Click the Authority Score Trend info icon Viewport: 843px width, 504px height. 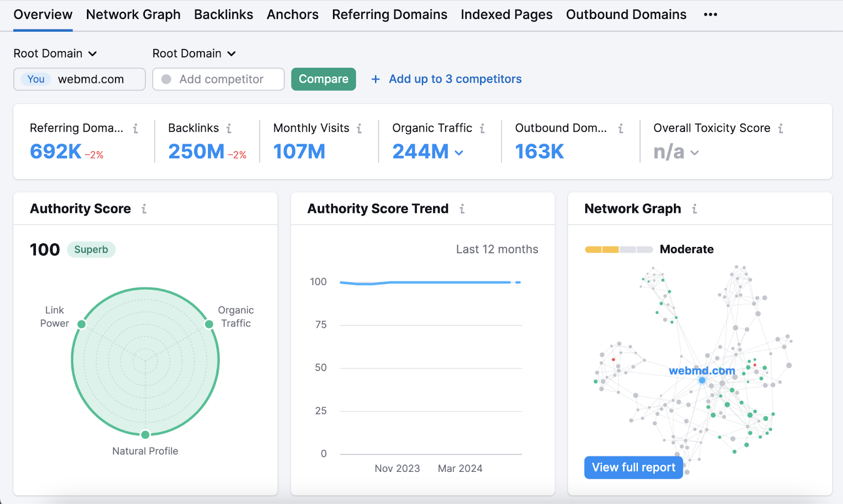tap(462, 209)
